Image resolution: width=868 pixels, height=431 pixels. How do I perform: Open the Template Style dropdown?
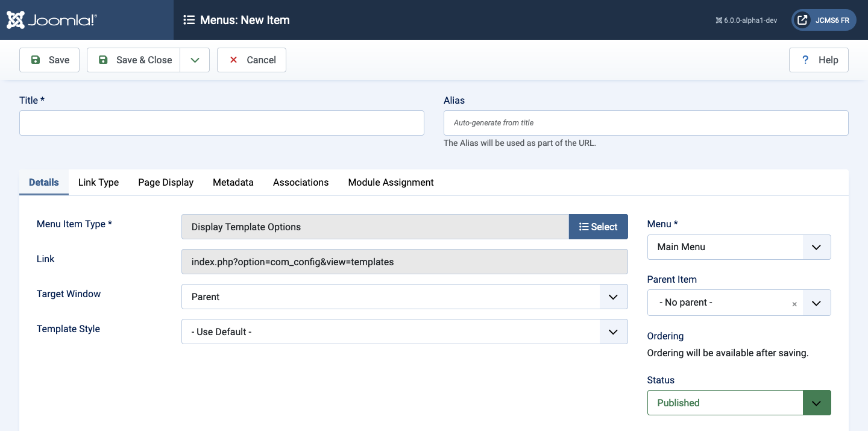pyautogui.click(x=404, y=332)
